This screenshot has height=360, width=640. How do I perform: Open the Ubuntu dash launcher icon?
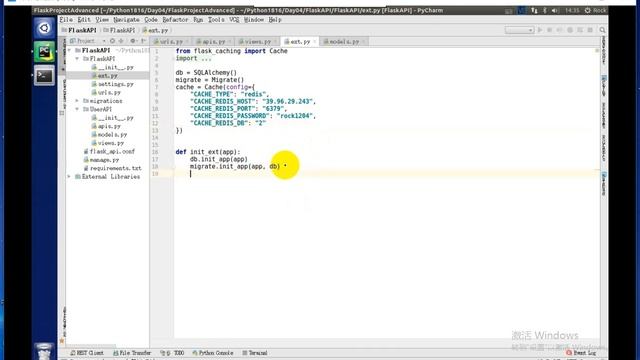[44, 29]
